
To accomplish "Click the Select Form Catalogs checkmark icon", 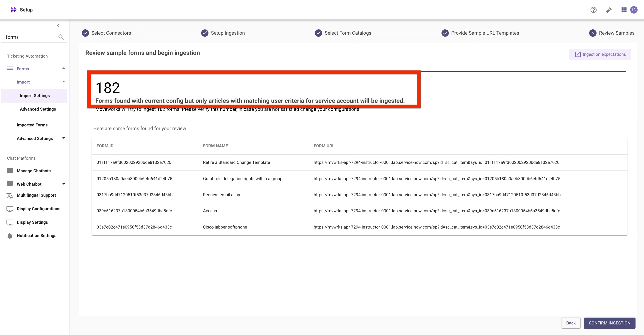I will tap(319, 33).
